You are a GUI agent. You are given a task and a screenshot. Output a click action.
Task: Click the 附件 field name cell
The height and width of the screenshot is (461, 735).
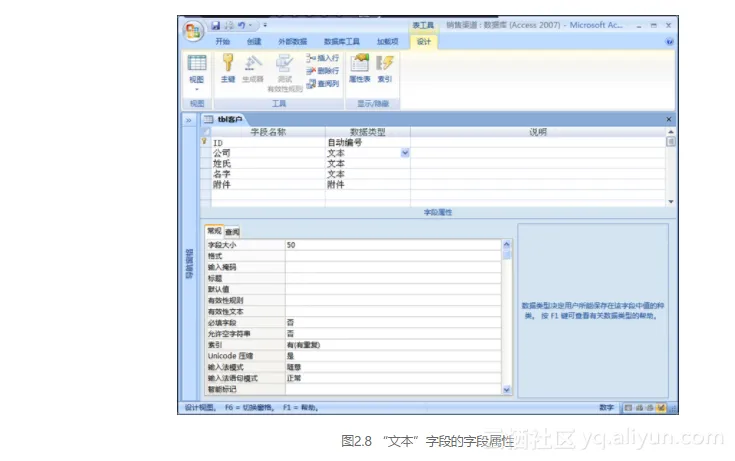tap(268, 185)
